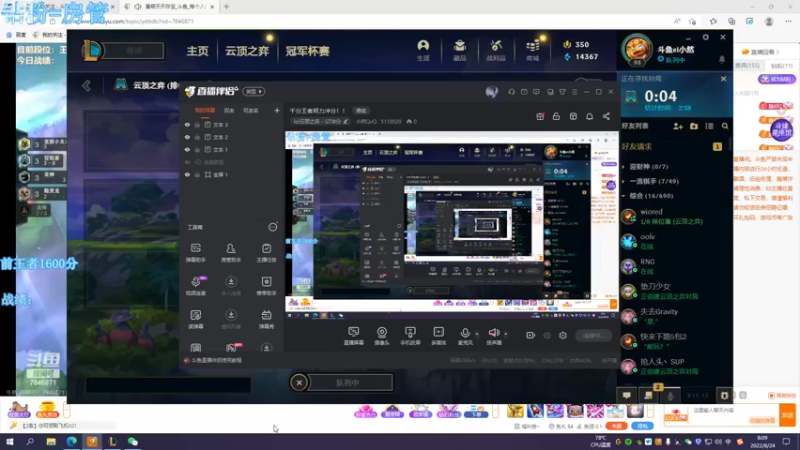
Task: Click 修改 button beside stream title
Action: 361,111
